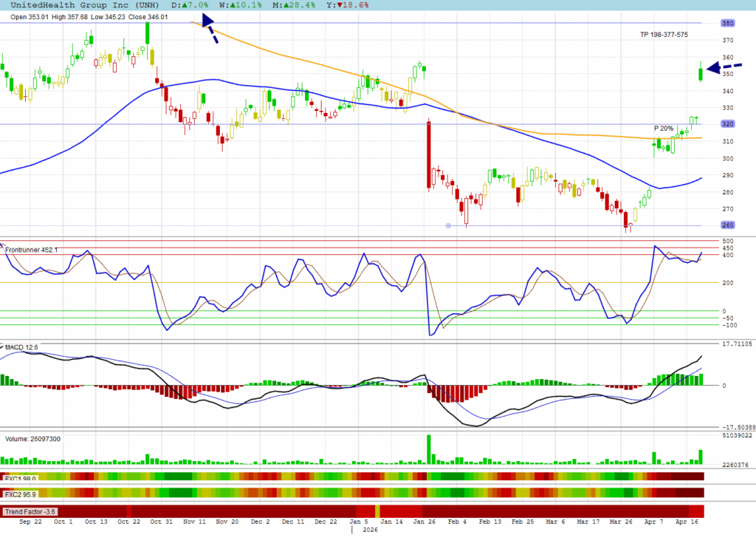
Task: Click the FXC2 95.9 heatmap bar label
Action: pyautogui.click(x=21, y=494)
